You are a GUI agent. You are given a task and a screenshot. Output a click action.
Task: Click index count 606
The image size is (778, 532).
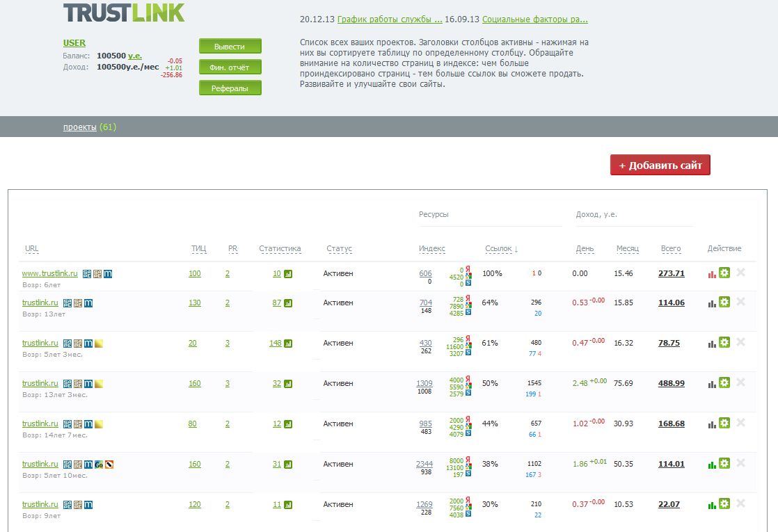426,273
